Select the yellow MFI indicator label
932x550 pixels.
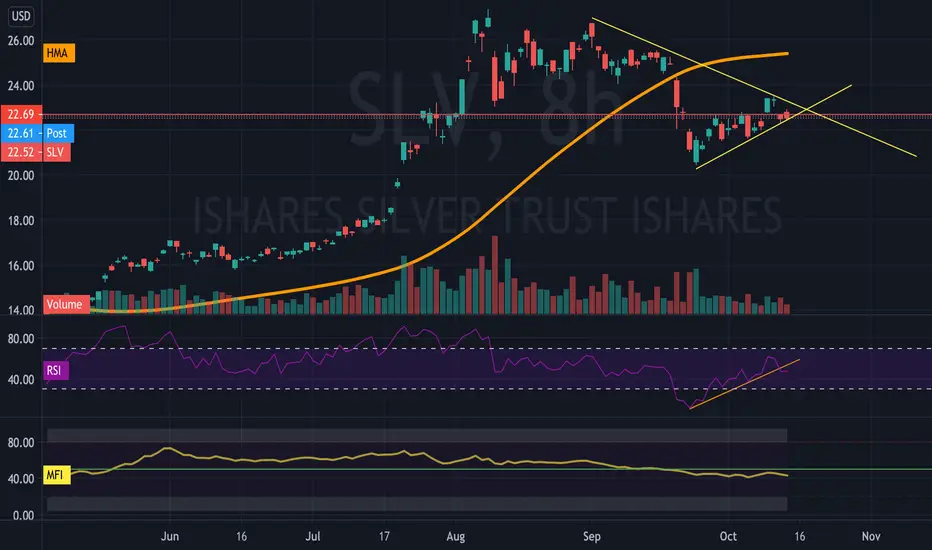(x=56, y=475)
